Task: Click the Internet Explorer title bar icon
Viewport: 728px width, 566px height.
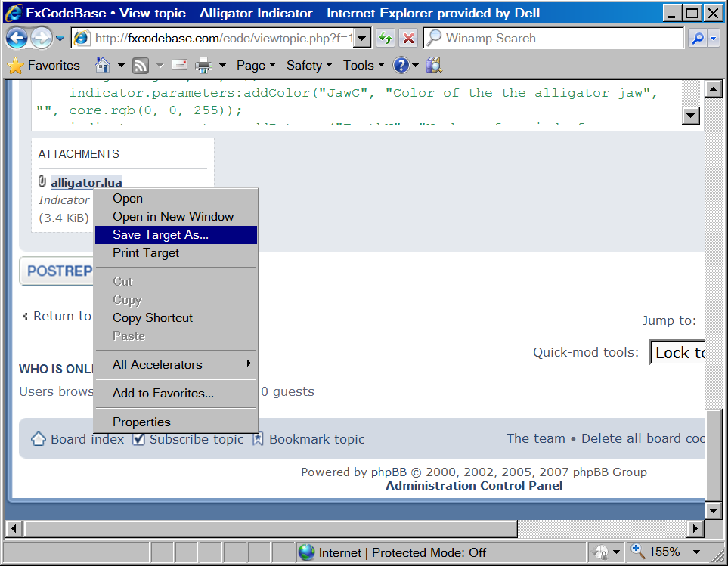Action: [x=14, y=13]
